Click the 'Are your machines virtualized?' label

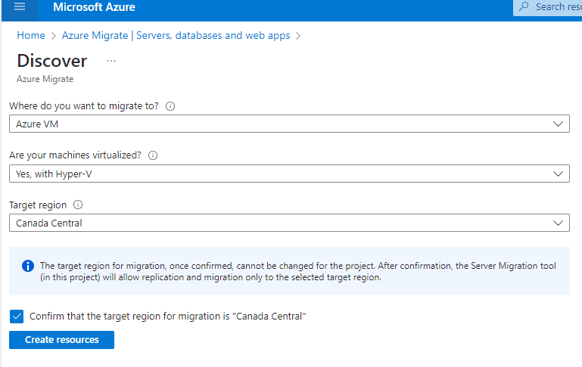pos(75,155)
